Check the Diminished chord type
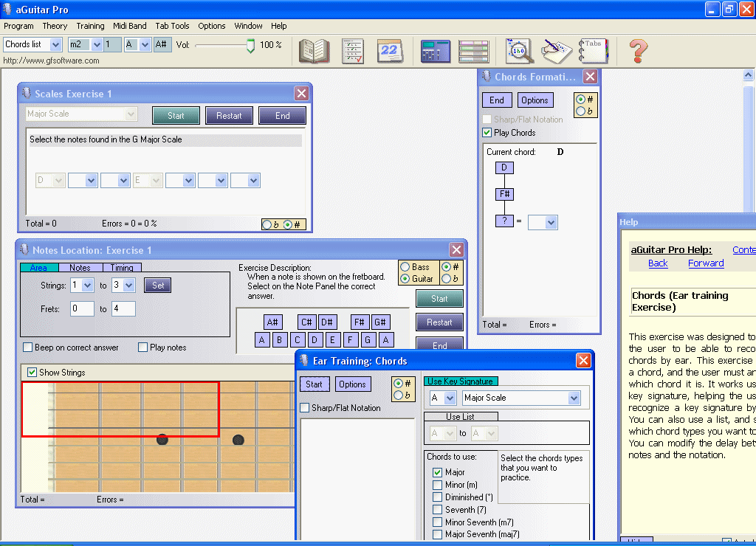 (437, 497)
